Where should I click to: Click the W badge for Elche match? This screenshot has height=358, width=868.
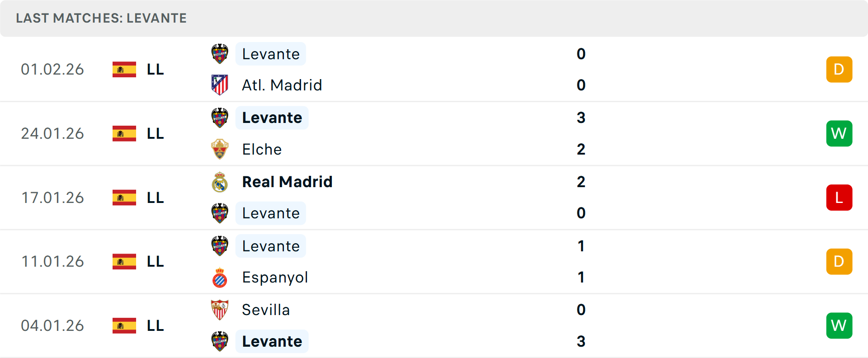839,133
